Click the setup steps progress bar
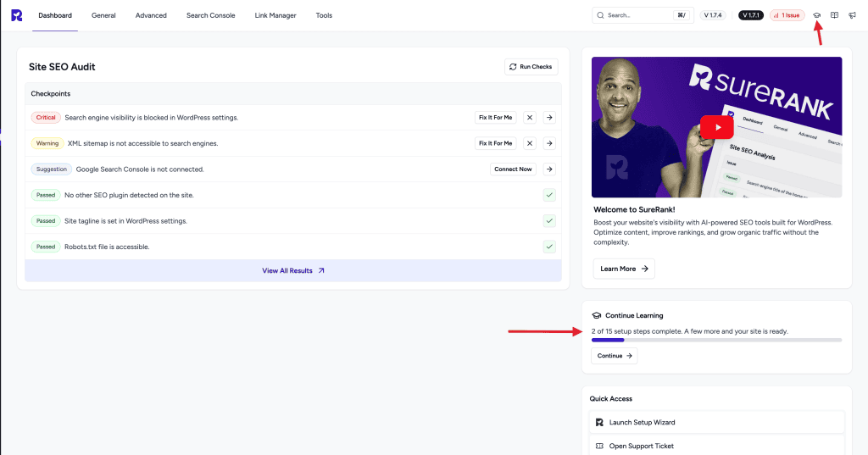Image resolution: width=868 pixels, height=455 pixels. point(717,340)
